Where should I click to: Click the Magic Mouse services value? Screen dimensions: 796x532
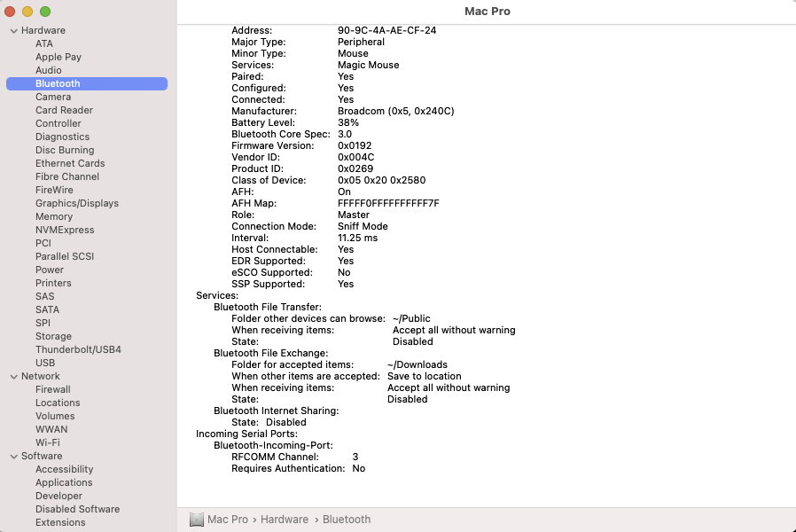(369, 65)
